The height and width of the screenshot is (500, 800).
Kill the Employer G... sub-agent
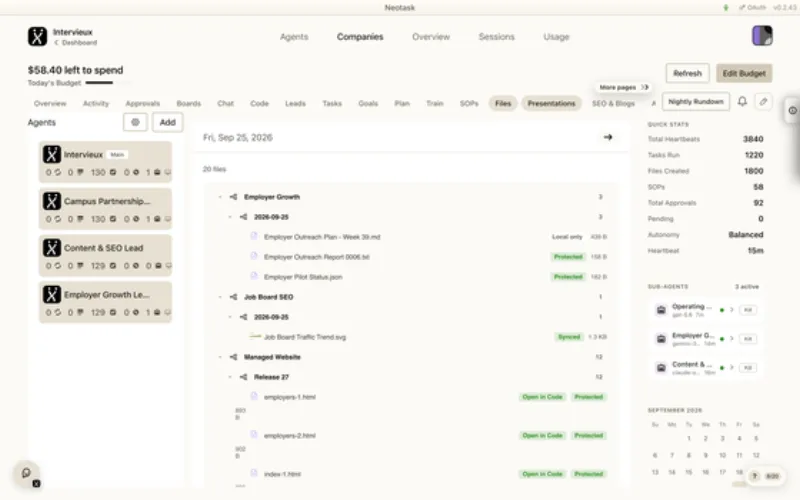point(748,339)
